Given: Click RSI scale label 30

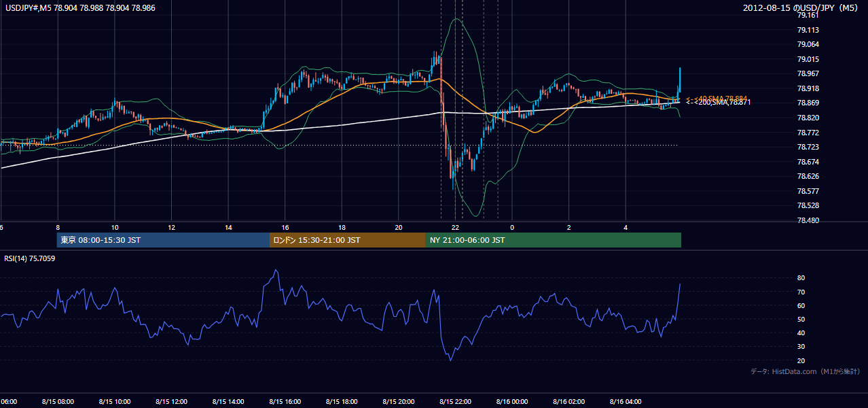Looking at the screenshot, I should pyautogui.click(x=801, y=347).
